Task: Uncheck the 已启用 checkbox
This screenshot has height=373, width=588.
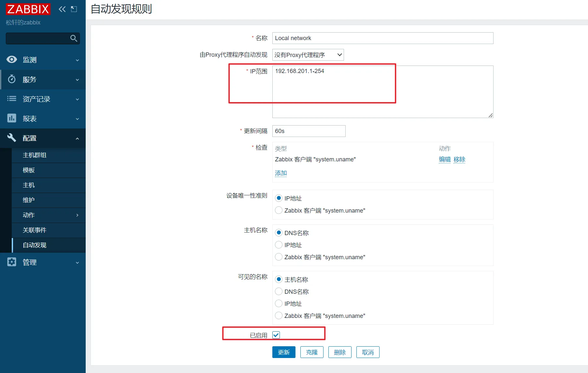Action: click(x=276, y=335)
